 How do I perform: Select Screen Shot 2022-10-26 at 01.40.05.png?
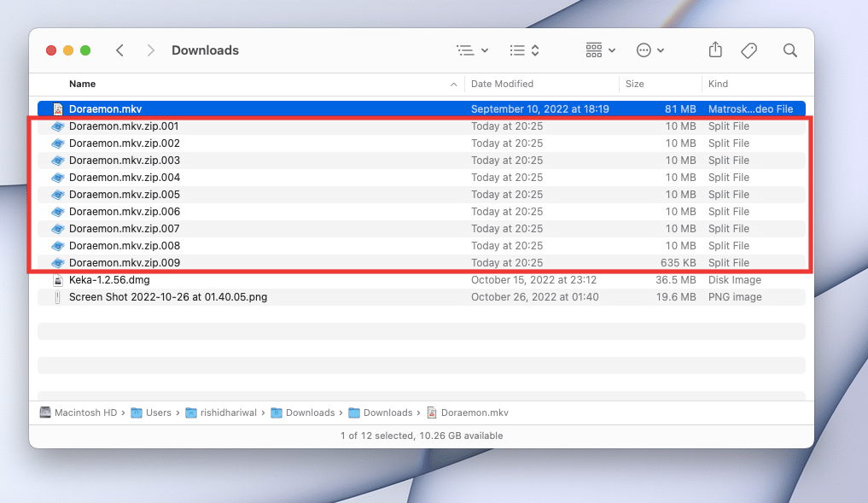[x=422, y=297]
